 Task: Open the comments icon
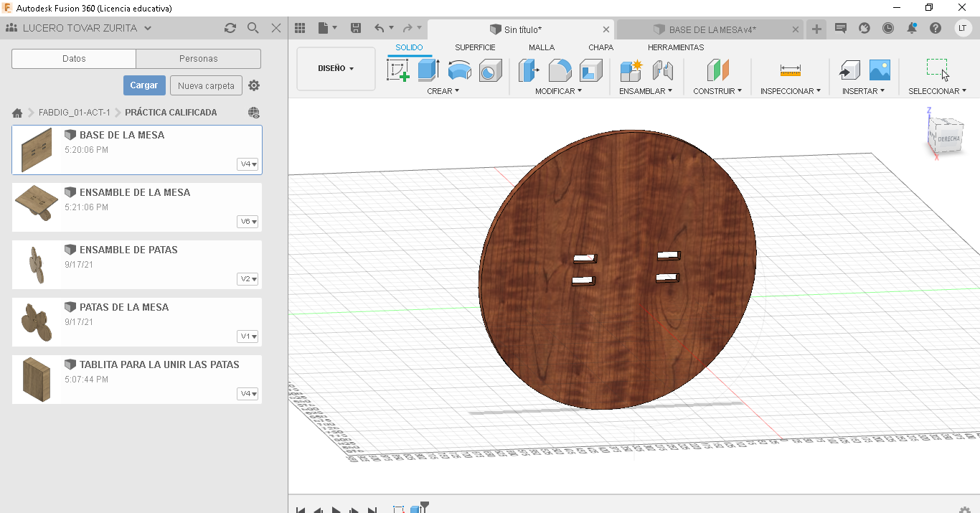(841, 28)
